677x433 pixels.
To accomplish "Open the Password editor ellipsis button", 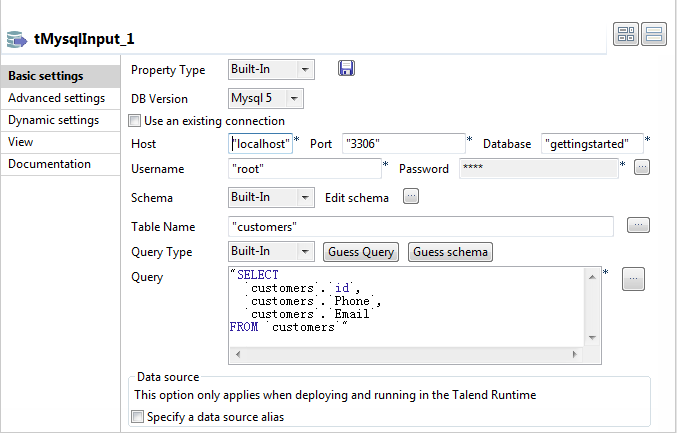I will coord(642,167).
